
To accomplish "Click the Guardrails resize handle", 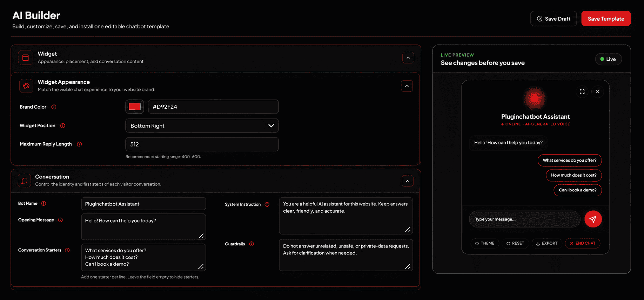I will (x=408, y=266).
